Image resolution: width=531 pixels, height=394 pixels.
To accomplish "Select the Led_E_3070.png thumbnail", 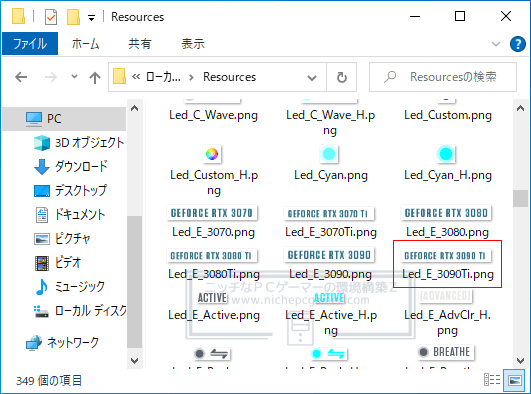I will [212, 213].
